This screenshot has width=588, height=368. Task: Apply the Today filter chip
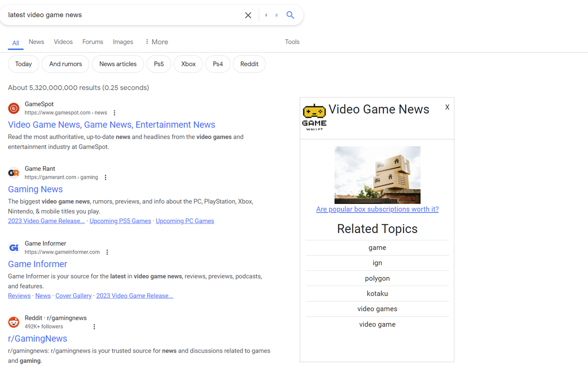point(23,64)
